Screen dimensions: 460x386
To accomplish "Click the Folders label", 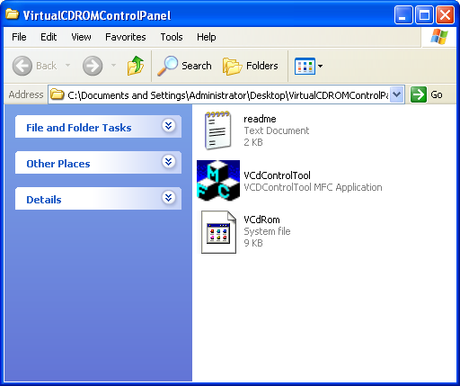I will (262, 66).
